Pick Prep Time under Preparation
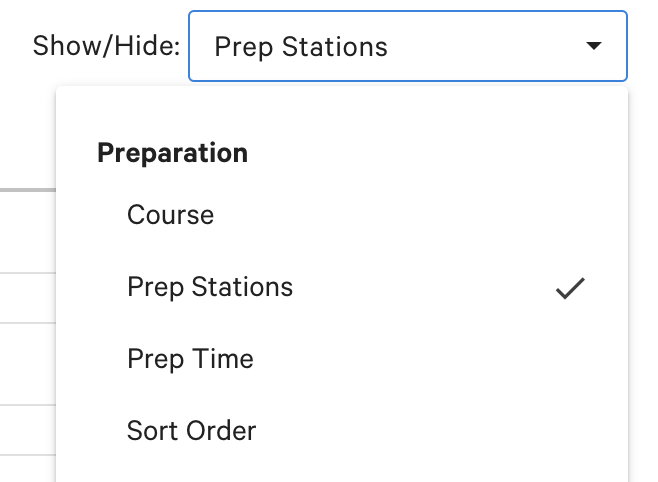 point(190,359)
